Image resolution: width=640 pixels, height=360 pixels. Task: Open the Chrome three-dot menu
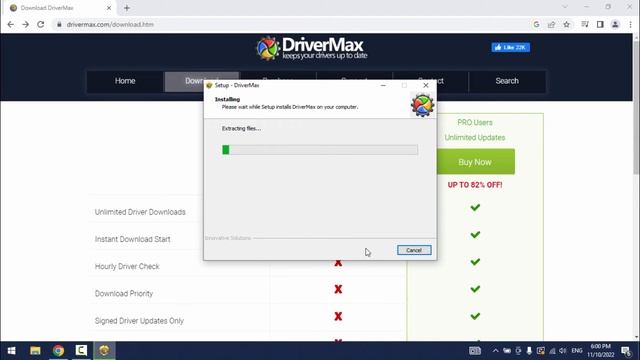click(630, 24)
